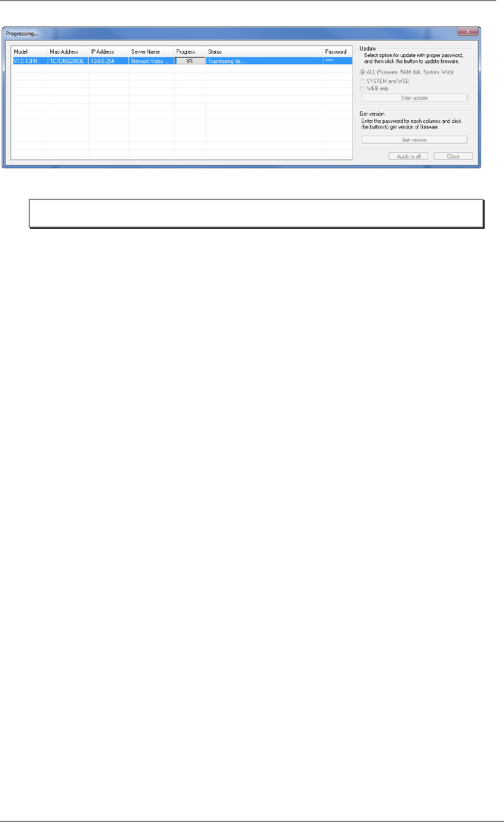Select the ALL firmware update radio option

(363, 72)
